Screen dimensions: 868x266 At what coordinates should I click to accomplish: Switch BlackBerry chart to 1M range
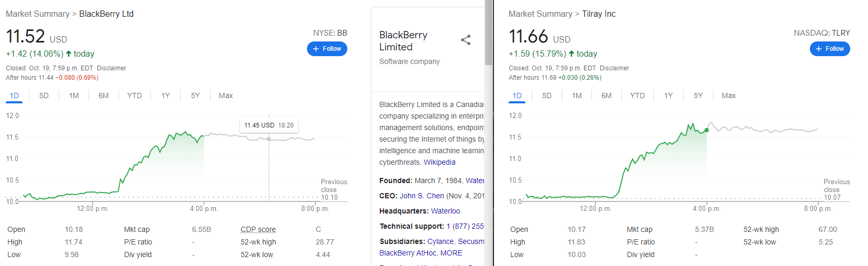click(74, 95)
